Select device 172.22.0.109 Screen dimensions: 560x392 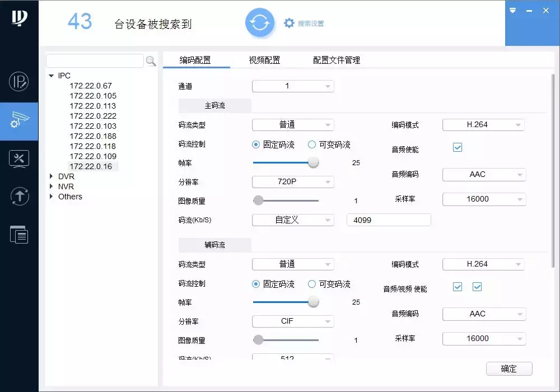pos(93,156)
